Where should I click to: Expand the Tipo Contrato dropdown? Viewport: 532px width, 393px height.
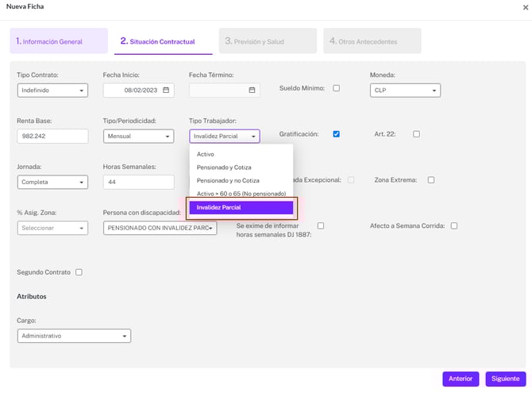point(52,91)
